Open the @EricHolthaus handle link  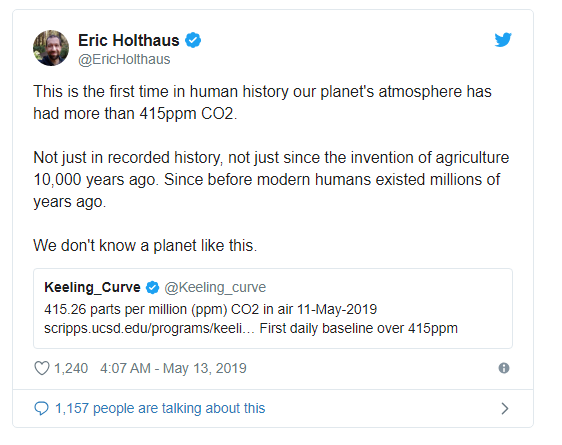(124, 59)
